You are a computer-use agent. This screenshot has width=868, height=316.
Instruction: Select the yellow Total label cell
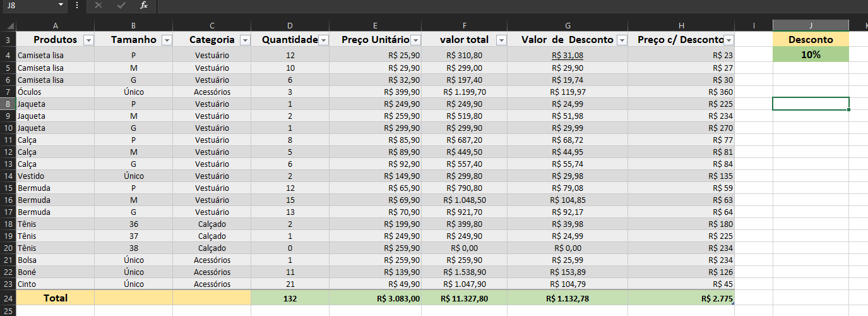point(55,298)
